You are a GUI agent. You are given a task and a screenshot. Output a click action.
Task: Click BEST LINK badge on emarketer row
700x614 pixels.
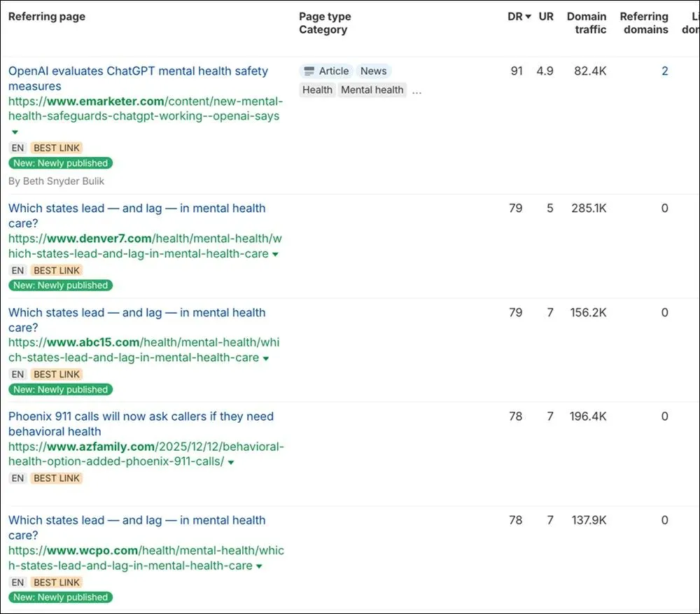57,148
